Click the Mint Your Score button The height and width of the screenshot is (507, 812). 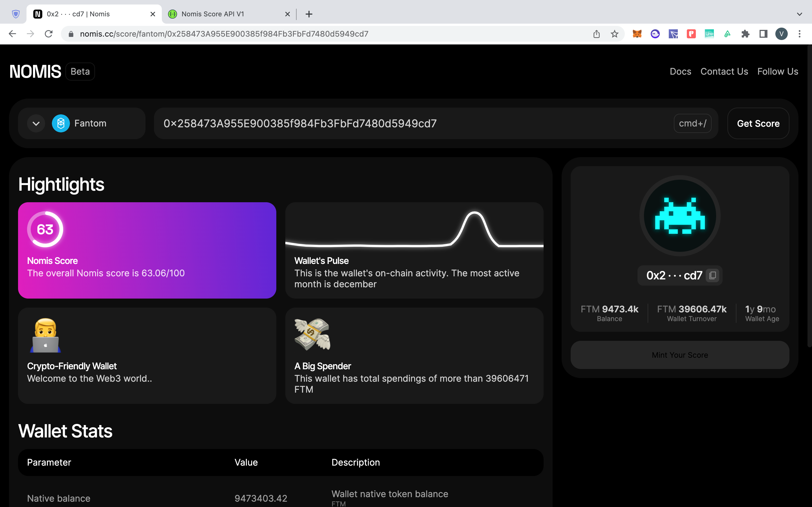679,355
